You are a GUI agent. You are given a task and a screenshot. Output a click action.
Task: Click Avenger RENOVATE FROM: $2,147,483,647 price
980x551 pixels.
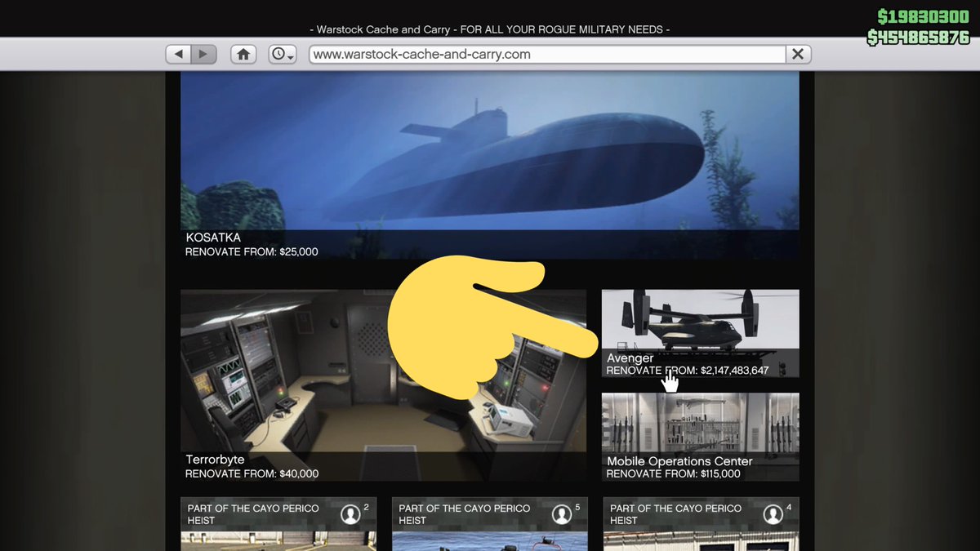tap(688, 371)
